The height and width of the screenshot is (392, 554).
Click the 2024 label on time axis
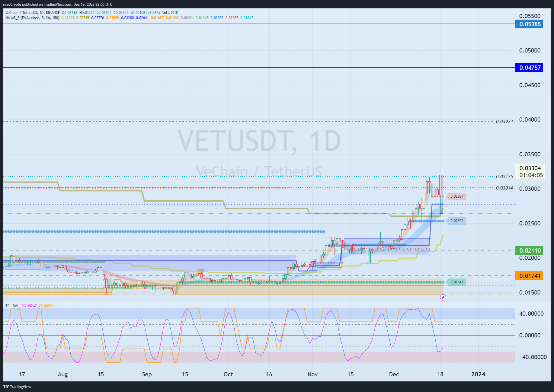478,374
